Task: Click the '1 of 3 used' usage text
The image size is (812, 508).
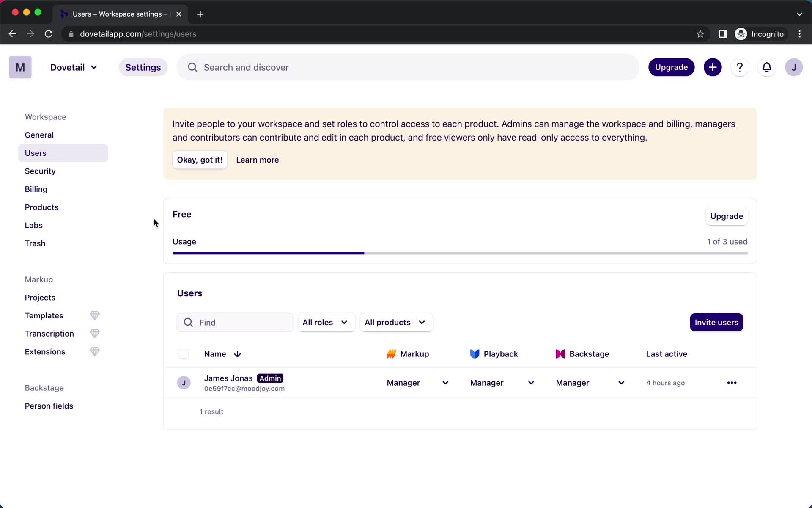Action: pos(727,242)
